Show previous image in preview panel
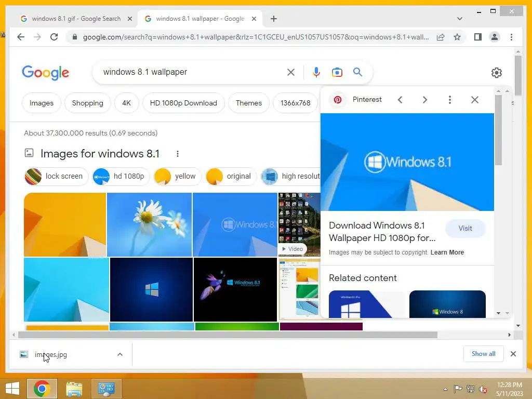This screenshot has width=532, height=399. click(400, 100)
